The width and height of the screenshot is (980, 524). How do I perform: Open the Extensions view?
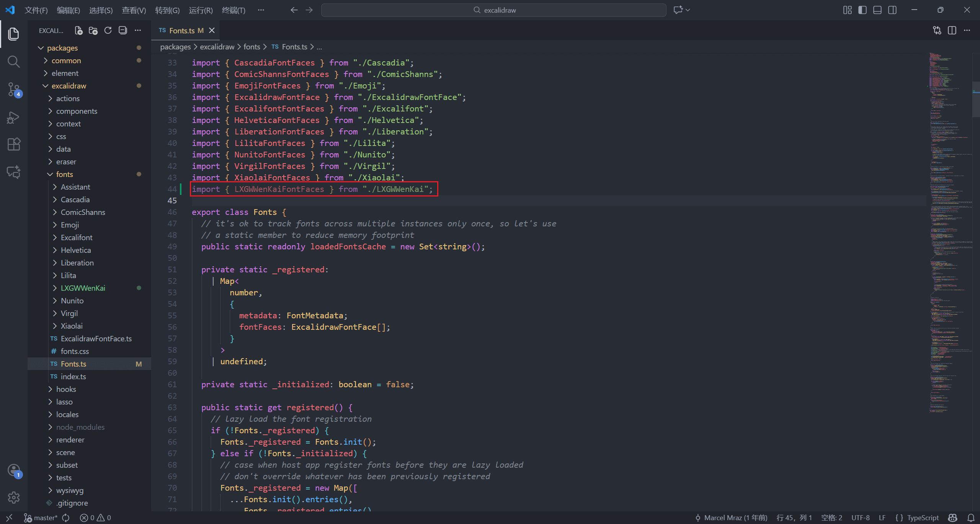(14, 144)
